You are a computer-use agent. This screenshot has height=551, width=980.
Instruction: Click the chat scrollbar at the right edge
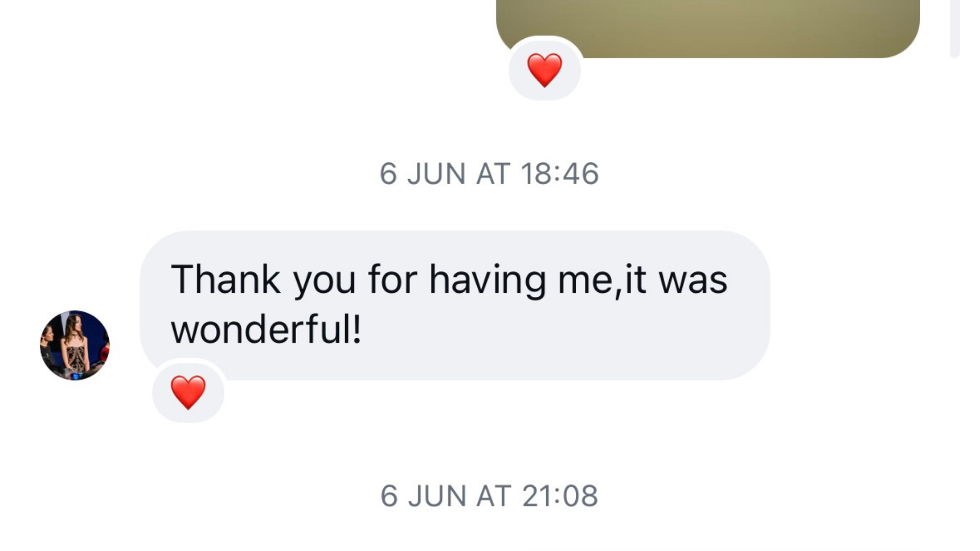[955, 29]
